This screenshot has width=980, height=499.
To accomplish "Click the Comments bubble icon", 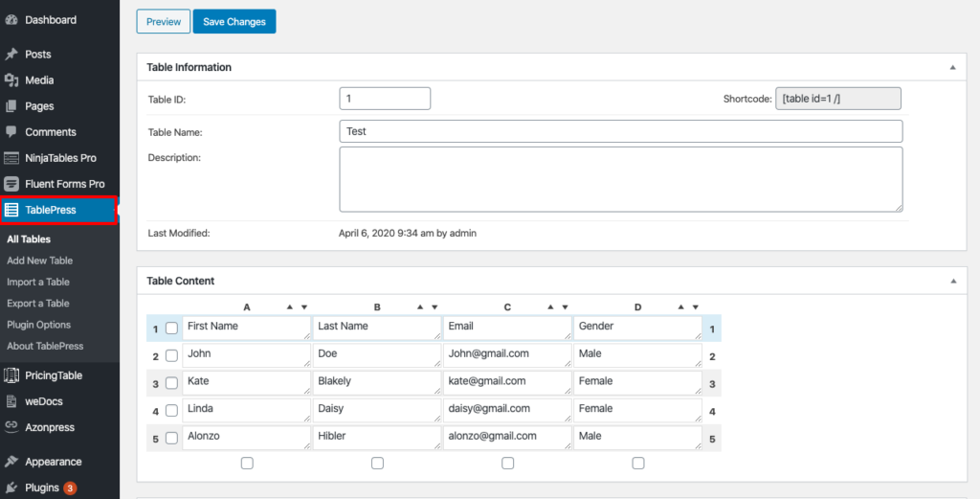I will coord(11,132).
